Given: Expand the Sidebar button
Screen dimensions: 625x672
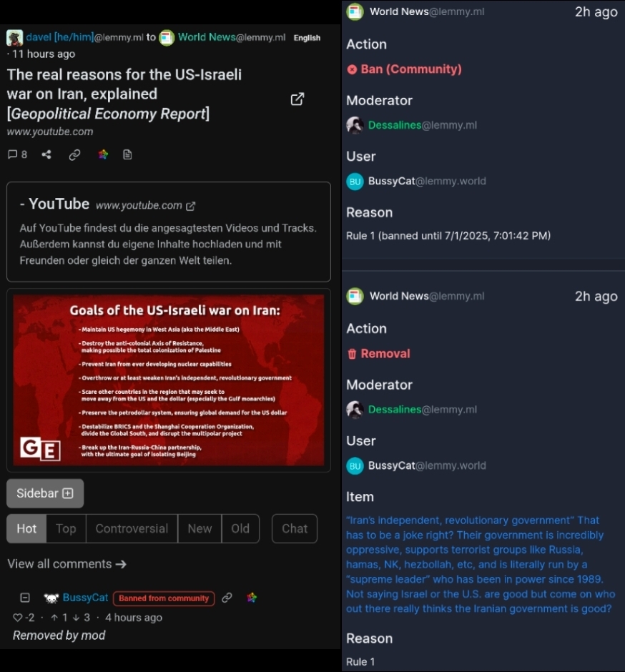Looking at the screenshot, I should click(x=45, y=493).
